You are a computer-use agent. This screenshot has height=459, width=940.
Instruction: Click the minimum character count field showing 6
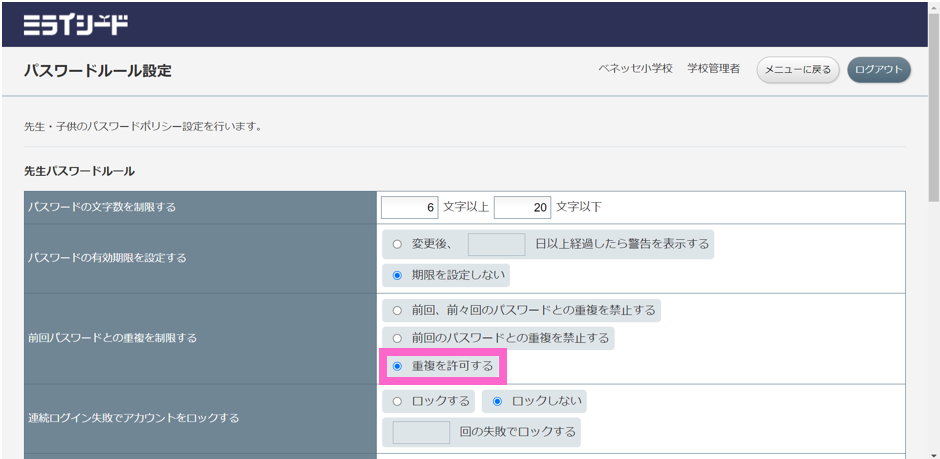click(410, 207)
